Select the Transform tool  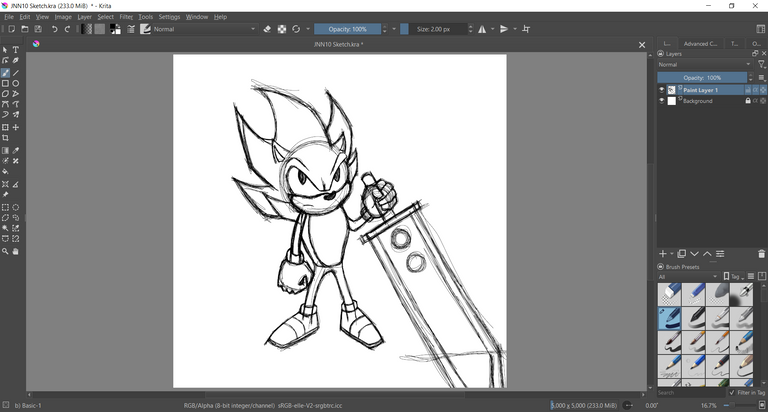click(x=5, y=127)
